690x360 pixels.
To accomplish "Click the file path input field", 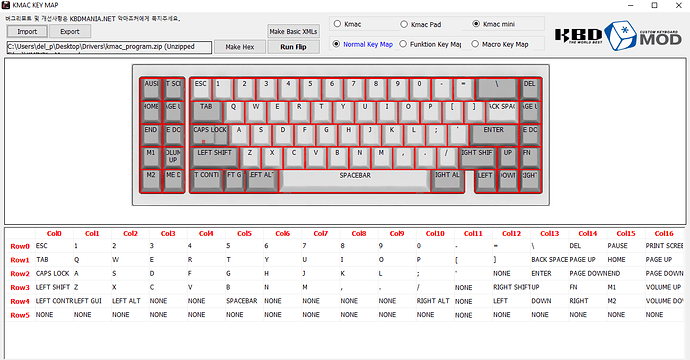I will [109, 47].
